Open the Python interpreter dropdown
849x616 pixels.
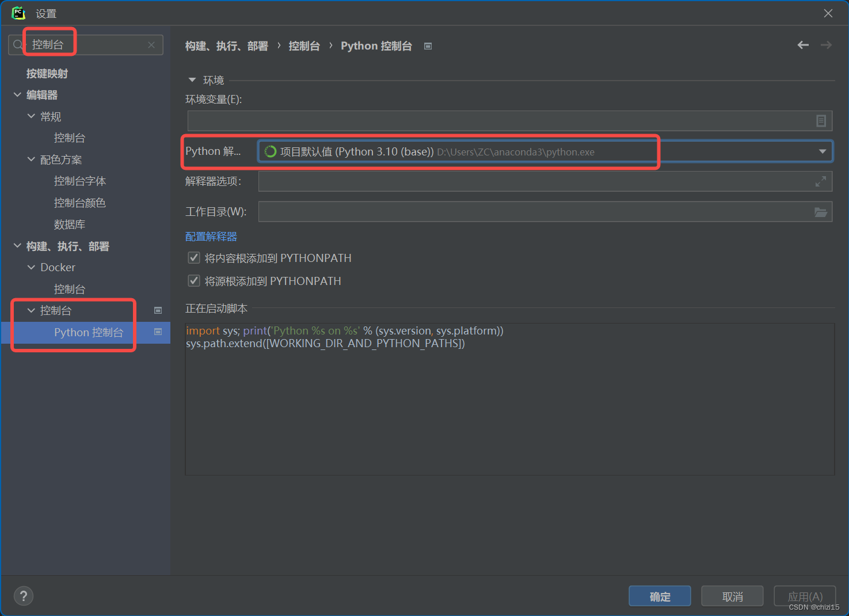click(823, 151)
